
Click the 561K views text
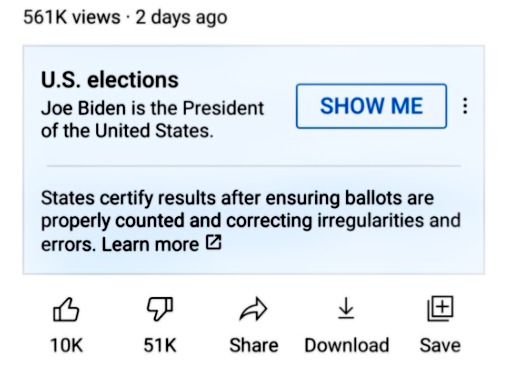[72, 17]
